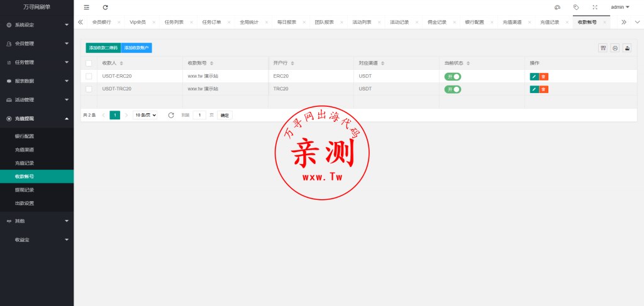This screenshot has height=306, width=644.
Task: Tick the checkbox for the USDT-ERC20 row
Action: click(x=89, y=76)
